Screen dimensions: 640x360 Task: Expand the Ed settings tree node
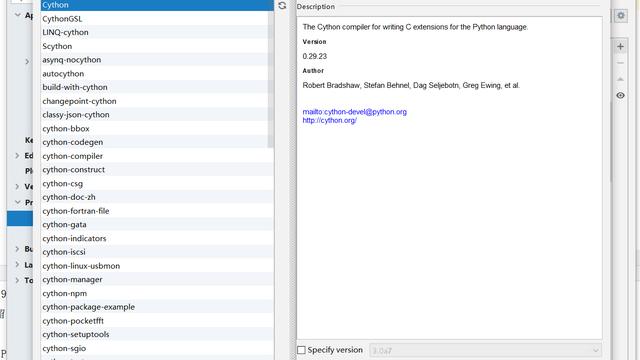click(17, 156)
